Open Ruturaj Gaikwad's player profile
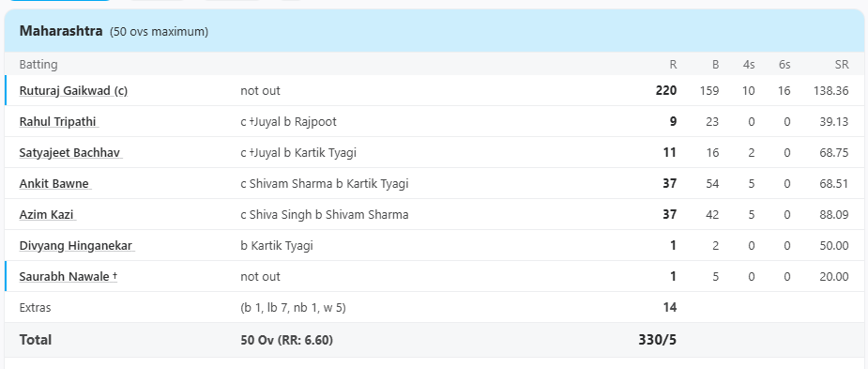868x369 pixels. (x=73, y=90)
